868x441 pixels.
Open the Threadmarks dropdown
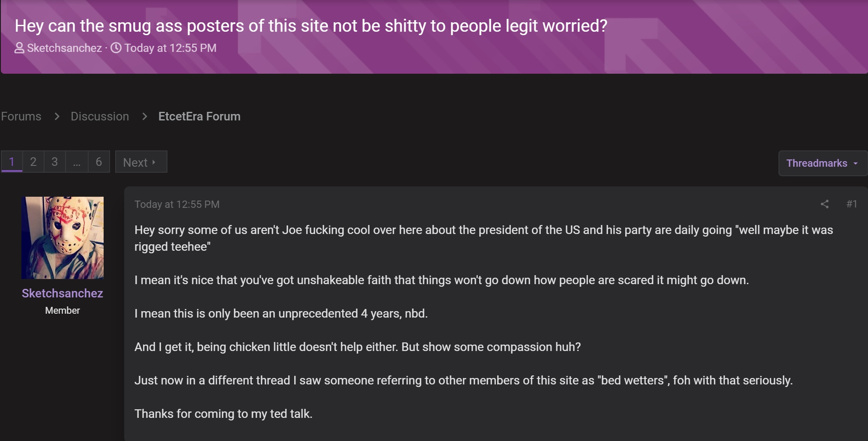(823, 163)
